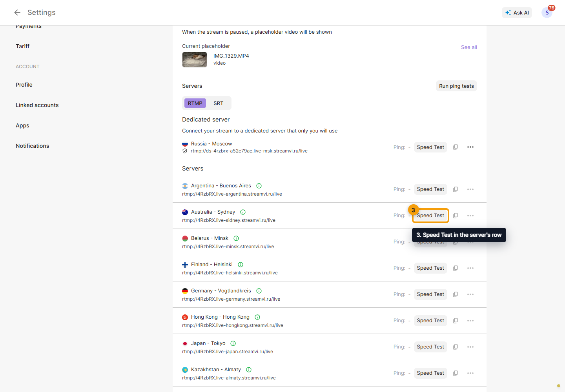The image size is (565, 392).
Task: Open Notifications settings
Action: tap(33, 146)
